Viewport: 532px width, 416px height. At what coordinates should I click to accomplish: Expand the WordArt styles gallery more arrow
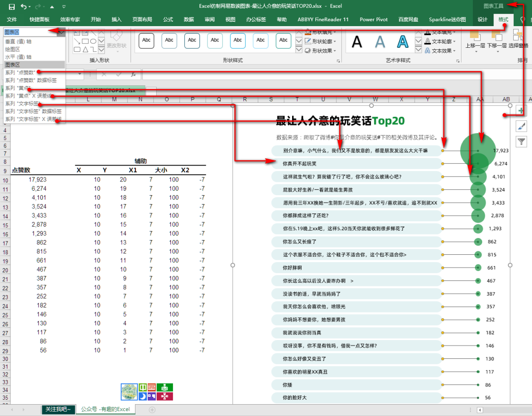(x=418, y=50)
